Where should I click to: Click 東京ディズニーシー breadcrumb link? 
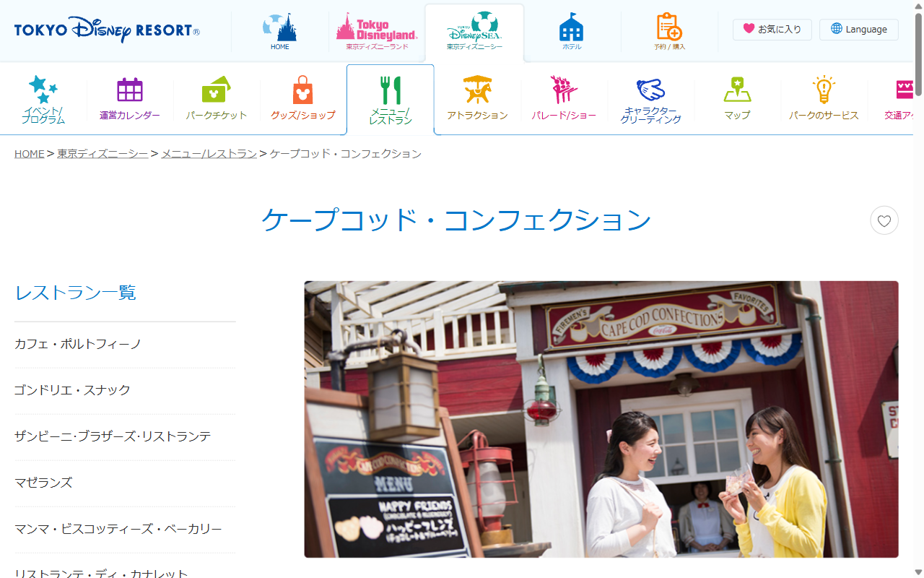pyautogui.click(x=103, y=154)
